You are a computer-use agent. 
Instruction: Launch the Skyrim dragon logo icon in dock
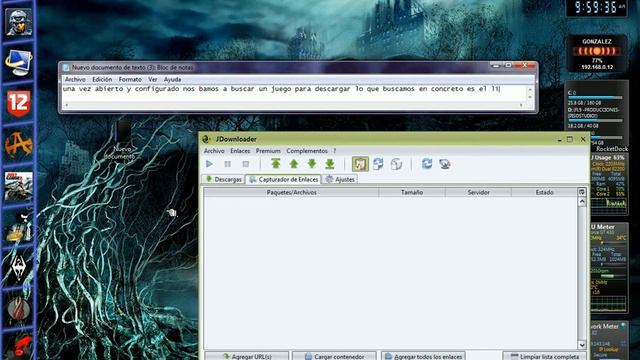click(x=18, y=268)
